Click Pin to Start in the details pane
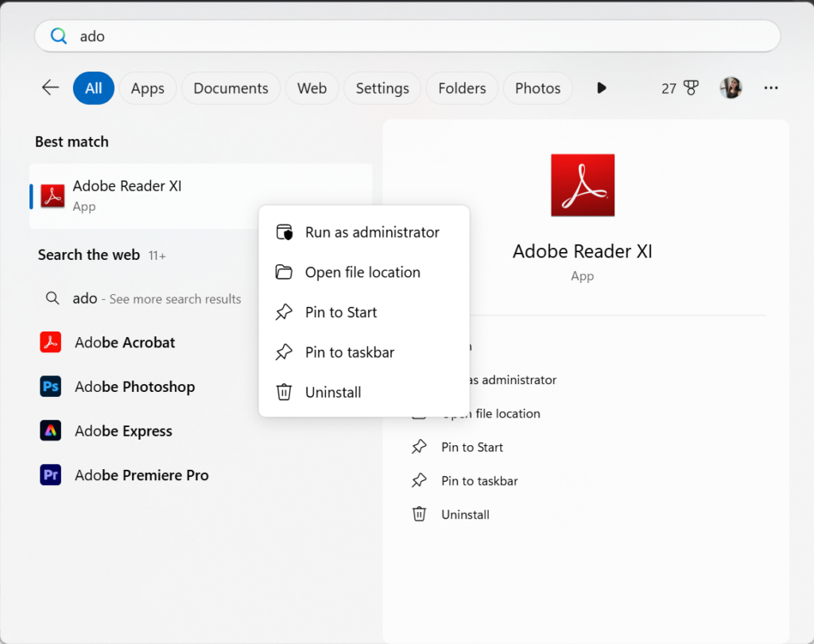The height and width of the screenshot is (644, 814). pos(472,447)
